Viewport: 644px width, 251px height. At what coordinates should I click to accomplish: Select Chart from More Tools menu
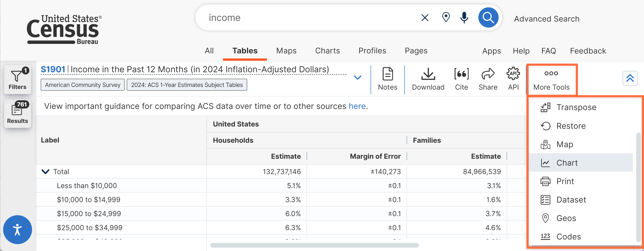(x=566, y=163)
